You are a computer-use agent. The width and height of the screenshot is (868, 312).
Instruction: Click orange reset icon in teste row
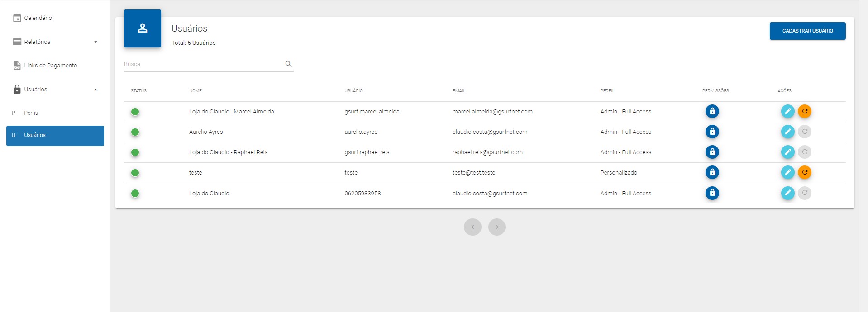pyautogui.click(x=804, y=172)
